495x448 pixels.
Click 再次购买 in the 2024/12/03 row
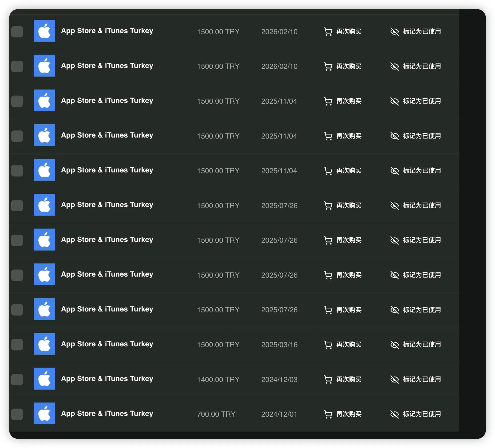coord(349,379)
